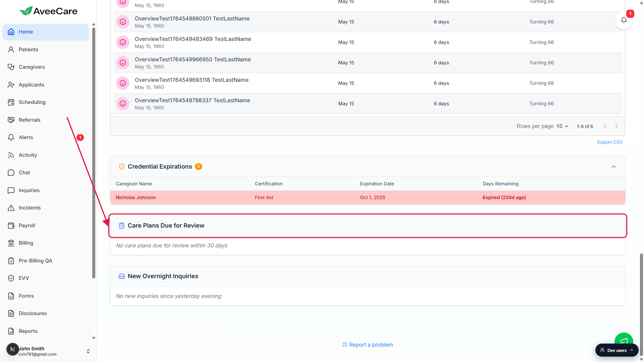Collapse the Credential Expirations section
Image resolution: width=644 pixels, height=362 pixels.
coord(614,167)
